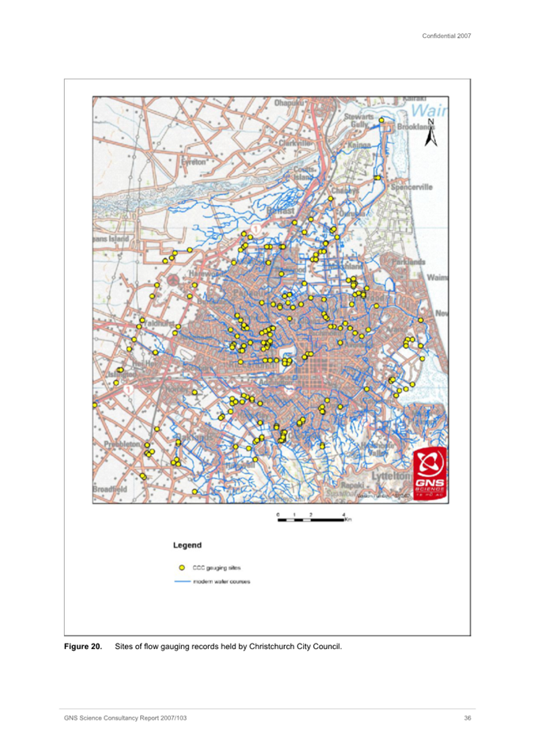This screenshot has width=534, height=756.
Task: Click the 'Spencerville' map label
Action: [x=411, y=187]
